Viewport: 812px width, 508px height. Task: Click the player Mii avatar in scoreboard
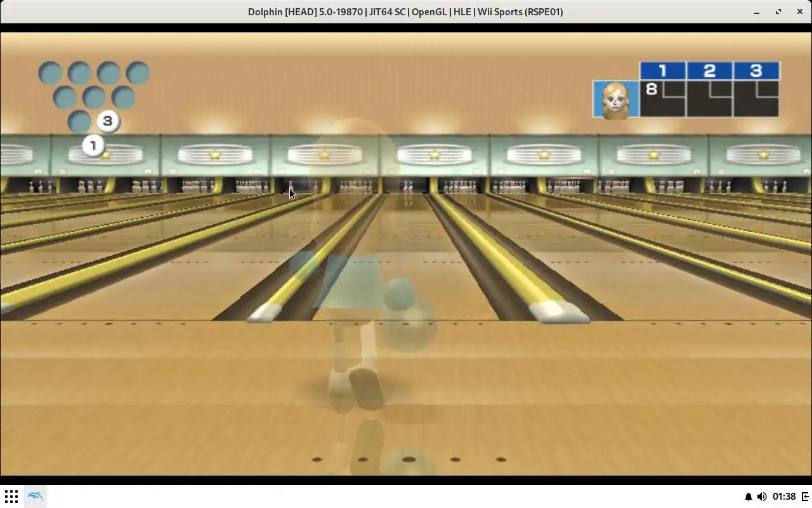point(615,100)
